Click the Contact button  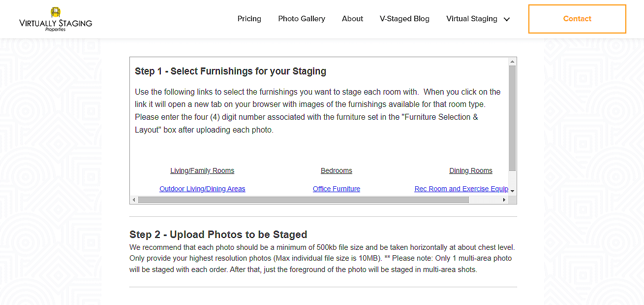click(577, 19)
